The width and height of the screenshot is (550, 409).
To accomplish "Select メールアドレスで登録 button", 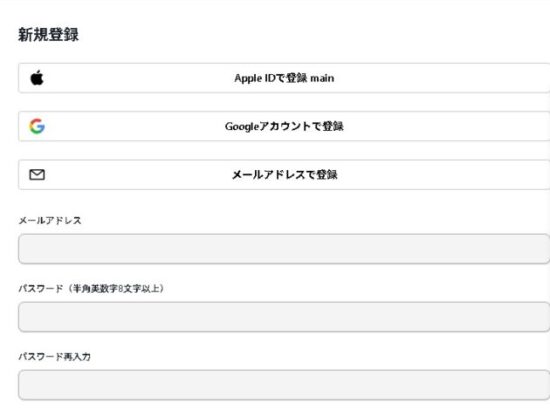I will coord(284,175).
